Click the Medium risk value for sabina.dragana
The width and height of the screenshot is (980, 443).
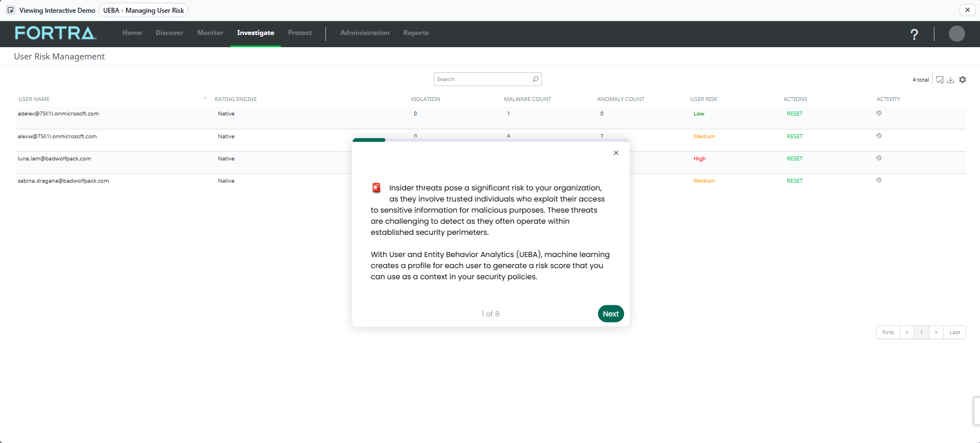[704, 181]
